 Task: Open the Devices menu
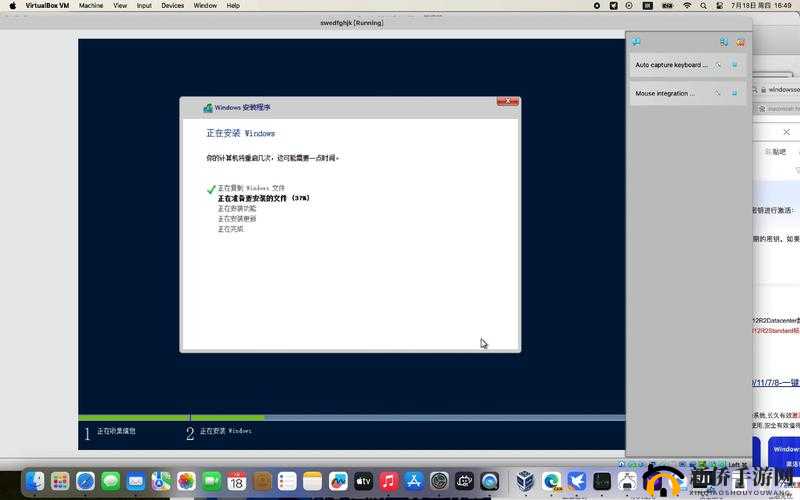[x=172, y=6]
